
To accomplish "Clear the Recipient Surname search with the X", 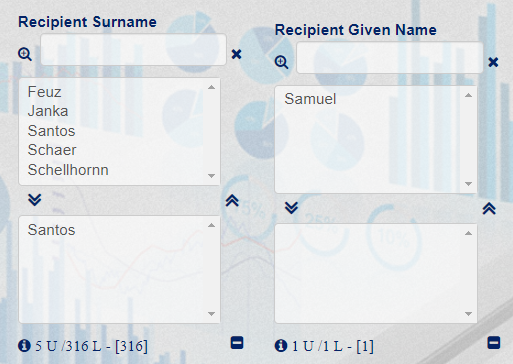I will [x=236, y=54].
